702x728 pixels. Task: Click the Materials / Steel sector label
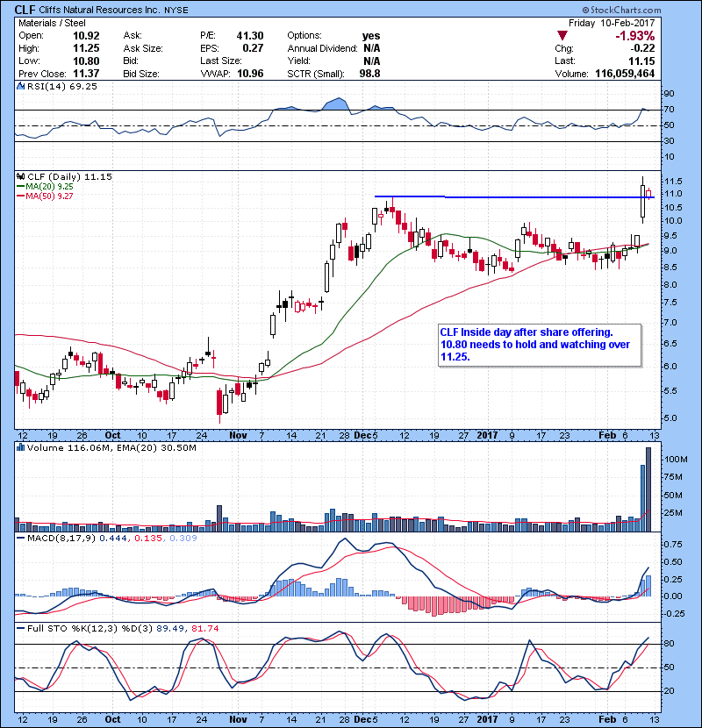(52, 23)
